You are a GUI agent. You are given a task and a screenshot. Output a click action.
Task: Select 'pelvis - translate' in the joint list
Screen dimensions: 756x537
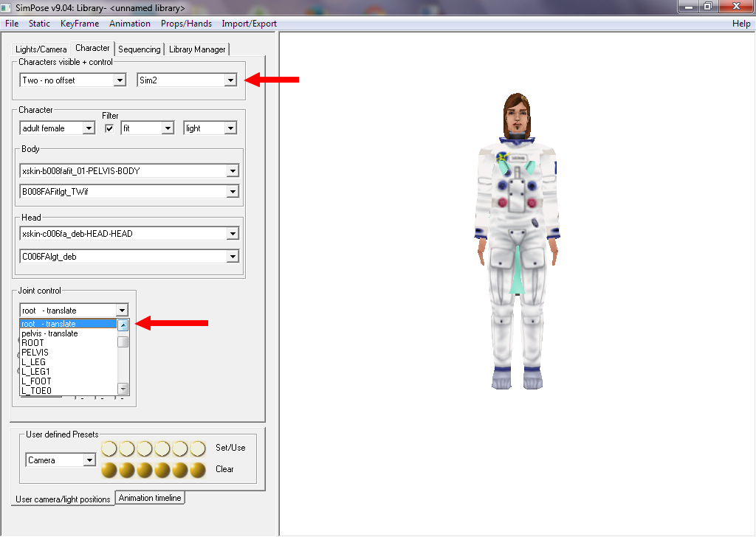click(x=49, y=333)
